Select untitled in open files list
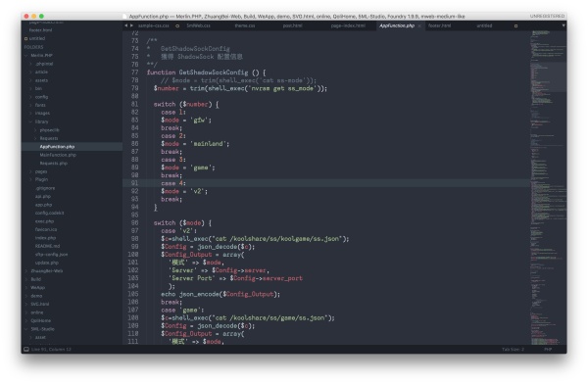The image size is (588, 384). (37, 38)
